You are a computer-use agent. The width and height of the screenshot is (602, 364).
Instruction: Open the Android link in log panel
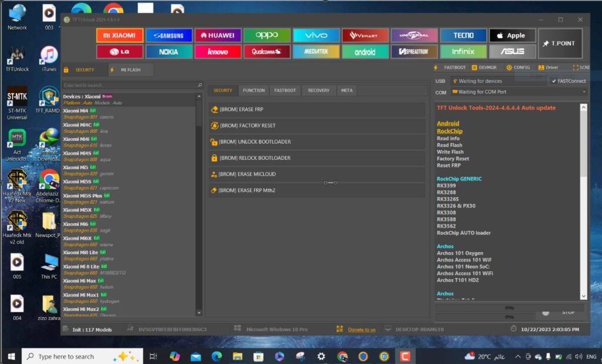point(447,123)
